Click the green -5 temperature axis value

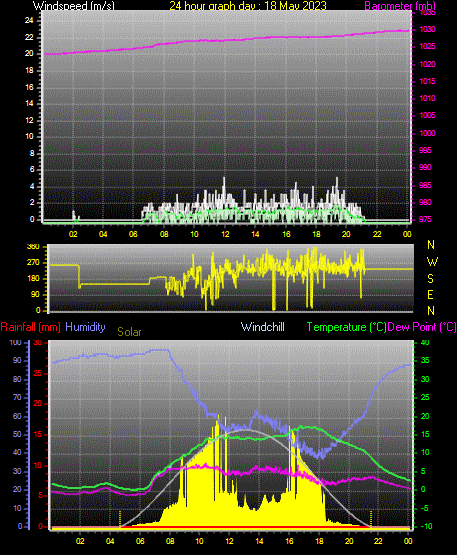(x=425, y=509)
